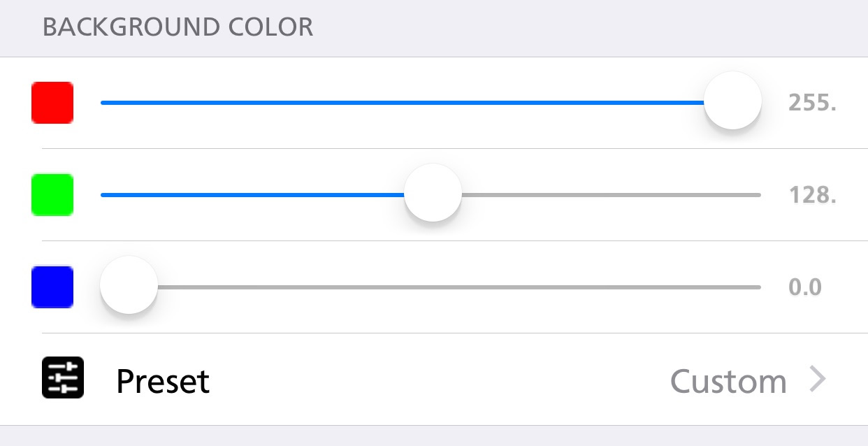The image size is (868, 446).
Task: Open the Preset row label
Action: [163, 381]
